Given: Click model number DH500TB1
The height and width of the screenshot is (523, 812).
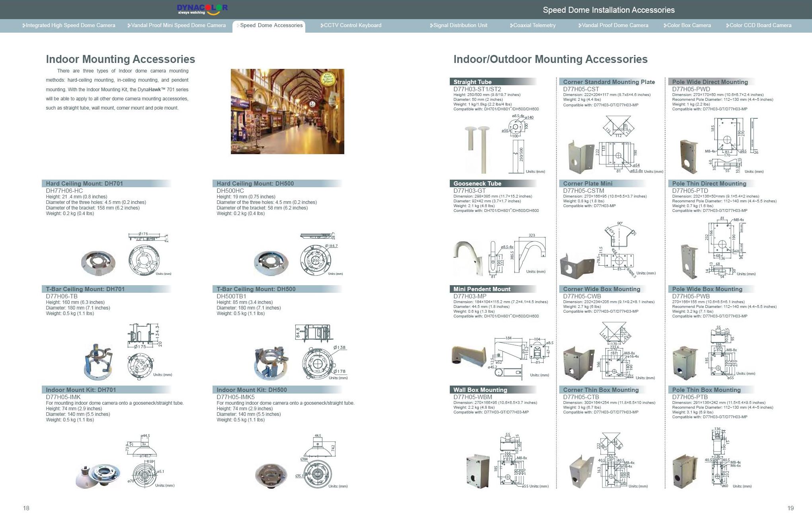Looking at the screenshot, I should pyautogui.click(x=231, y=296).
